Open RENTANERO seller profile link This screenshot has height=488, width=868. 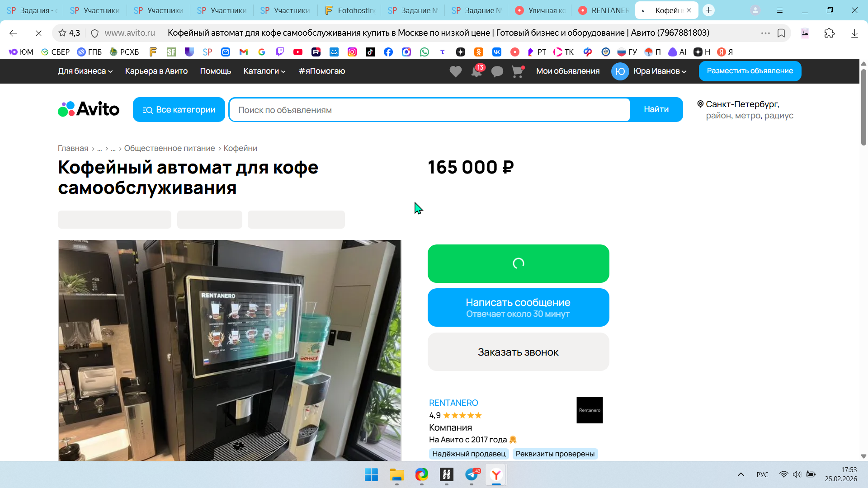453,403
